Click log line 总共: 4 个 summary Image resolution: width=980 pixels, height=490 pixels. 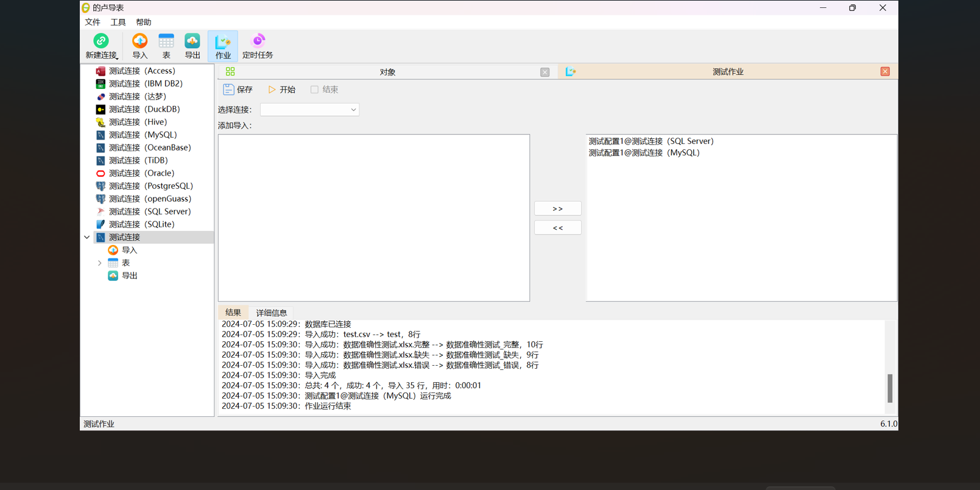tap(351, 386)
